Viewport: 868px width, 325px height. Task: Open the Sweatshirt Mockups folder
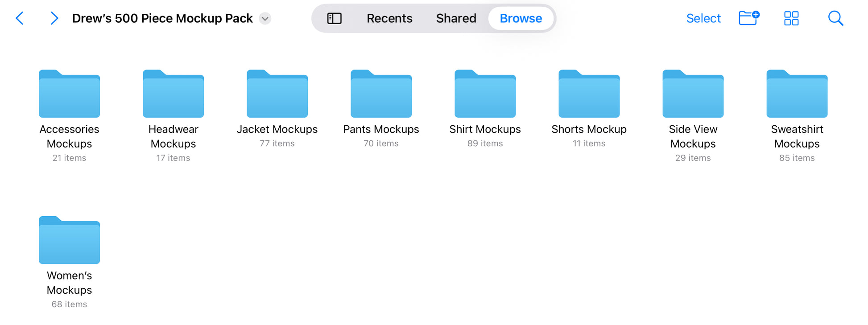click(x=797, y=94)
